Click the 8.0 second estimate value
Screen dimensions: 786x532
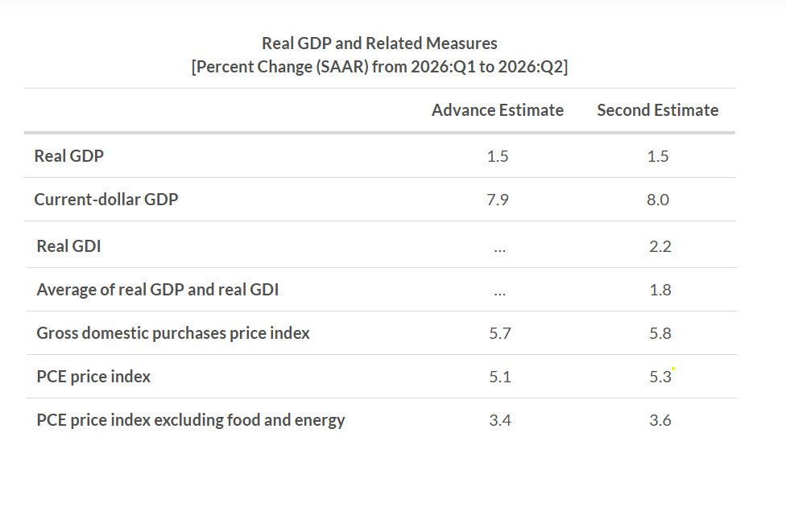tap(658, 200)
